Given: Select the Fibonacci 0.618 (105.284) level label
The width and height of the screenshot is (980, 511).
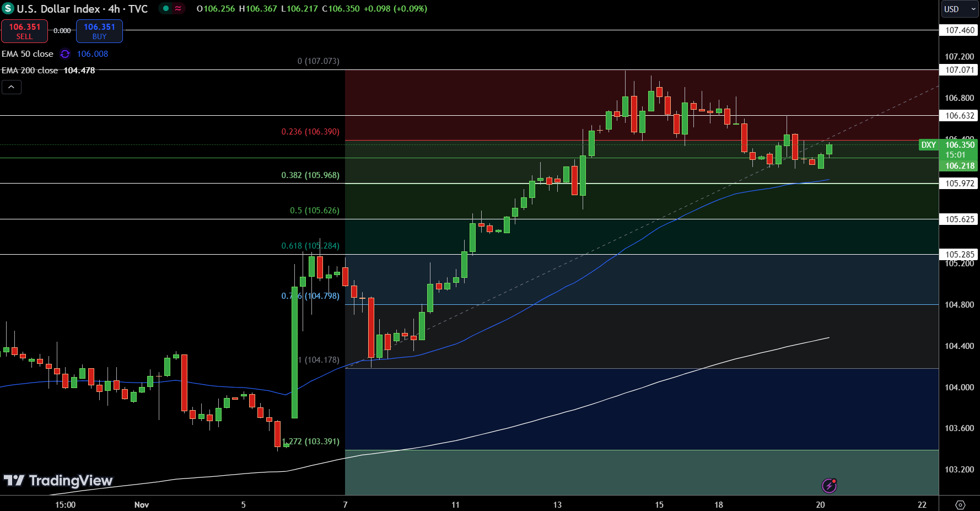Looking at the screenshot, I should click(310, 246).
